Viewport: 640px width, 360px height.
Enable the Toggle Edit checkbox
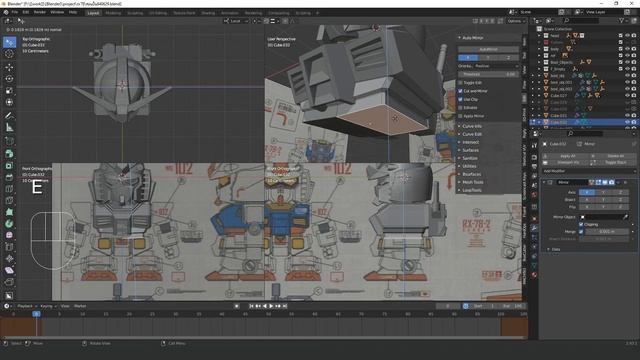coord(460,82)
